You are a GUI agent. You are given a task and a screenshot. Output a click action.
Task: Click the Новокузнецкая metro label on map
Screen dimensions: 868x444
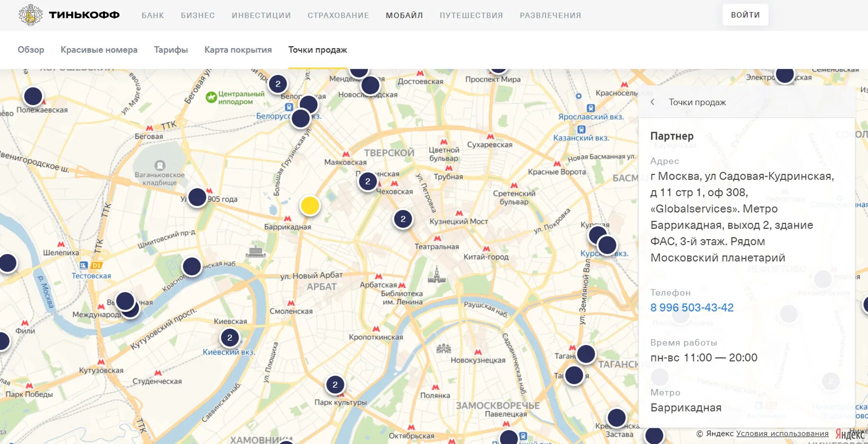tap(478, 360)
